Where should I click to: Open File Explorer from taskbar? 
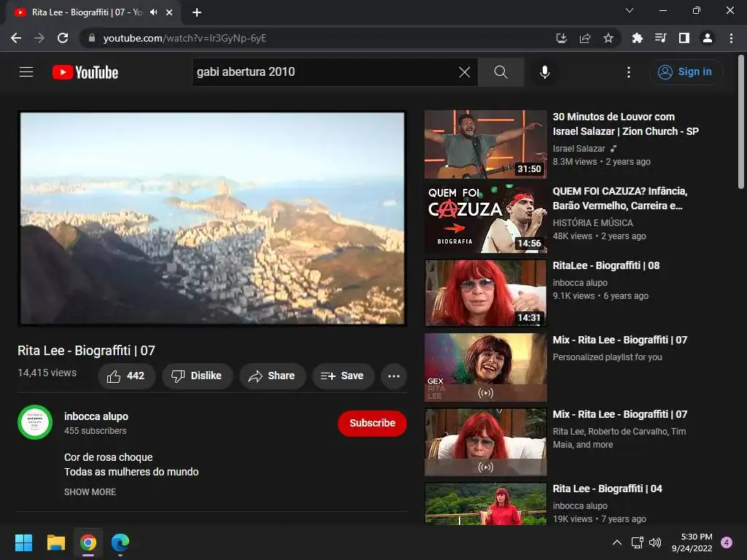(x=55, y=542)
